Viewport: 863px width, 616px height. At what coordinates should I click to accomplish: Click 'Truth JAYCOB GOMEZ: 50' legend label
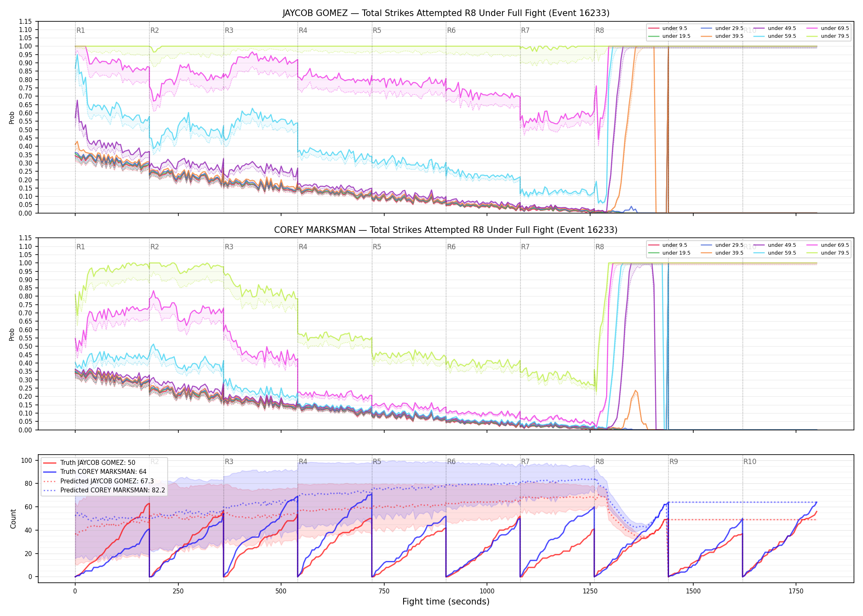98,463
